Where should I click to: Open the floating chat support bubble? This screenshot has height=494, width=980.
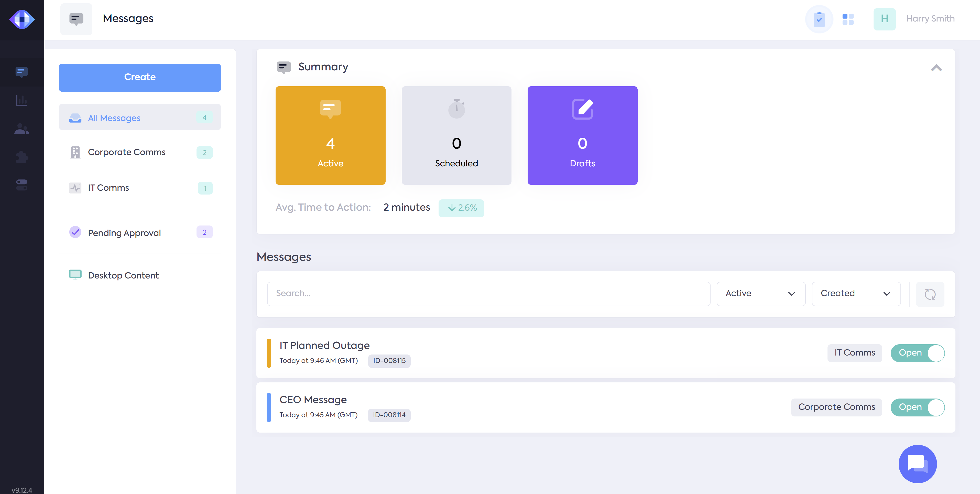917,464
